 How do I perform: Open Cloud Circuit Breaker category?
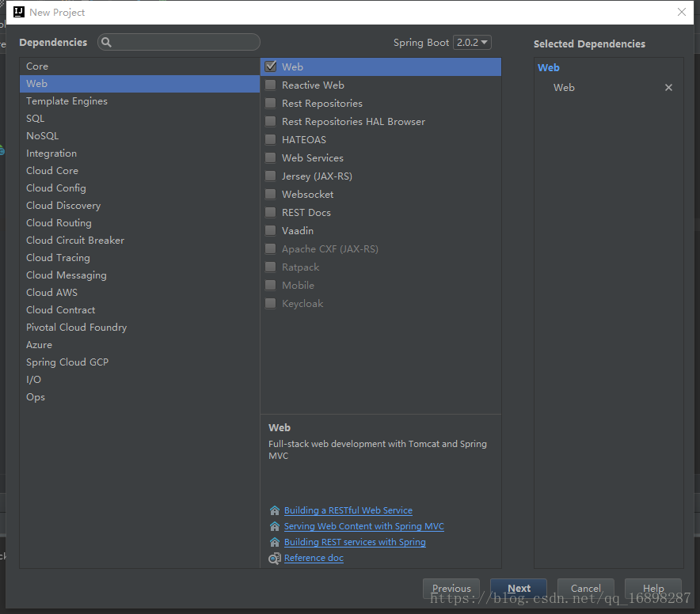click(x=139, y=240)
